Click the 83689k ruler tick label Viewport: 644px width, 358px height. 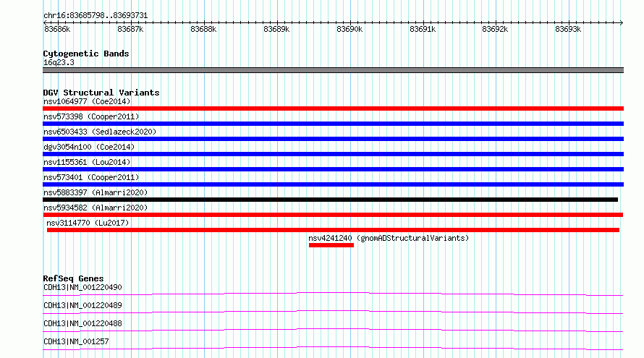coord(276,29)
